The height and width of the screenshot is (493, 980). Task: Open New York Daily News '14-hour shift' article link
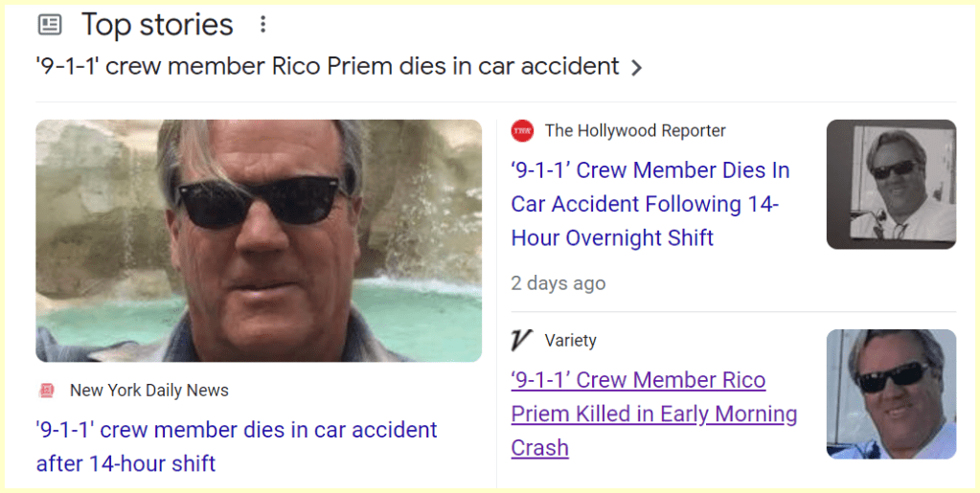pos(237,446)
